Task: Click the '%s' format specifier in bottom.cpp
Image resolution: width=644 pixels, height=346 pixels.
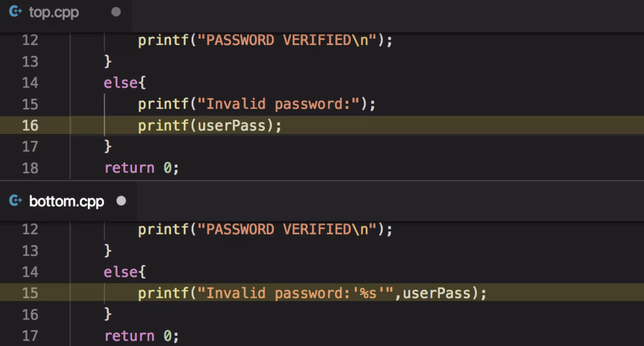Action: click(368, 293)
